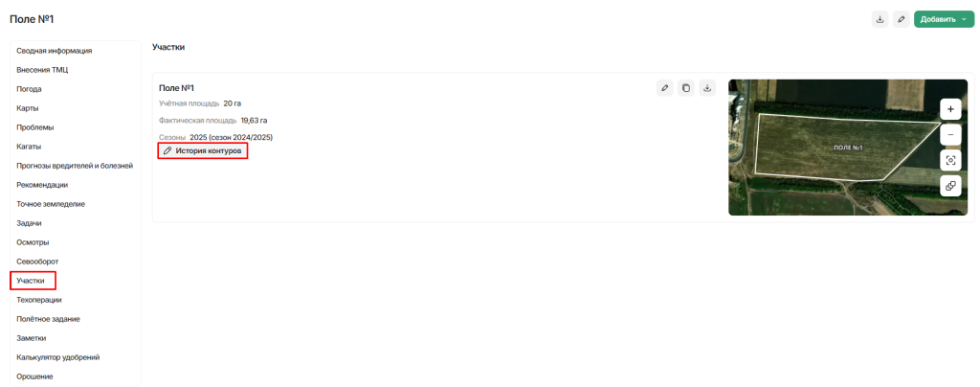
Task: Click the map layers icon under the focus button
Action: coord(950,186)
